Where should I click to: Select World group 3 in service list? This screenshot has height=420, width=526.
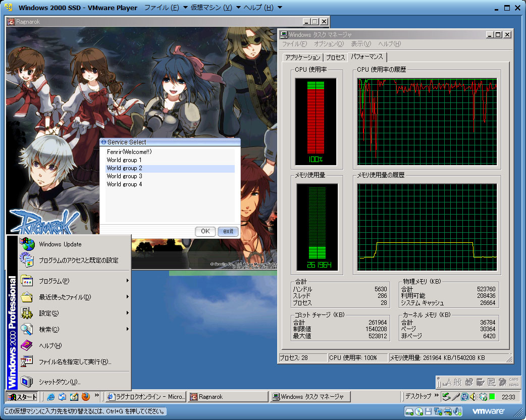click(170, 176)
